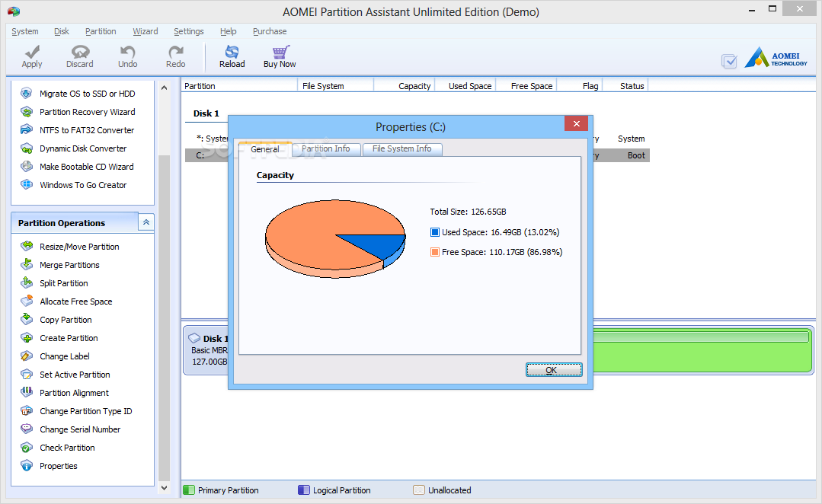Click the Apply checkmark toolbar icon
The width and height of the screenshot is (822, 504).
[32, 52]
